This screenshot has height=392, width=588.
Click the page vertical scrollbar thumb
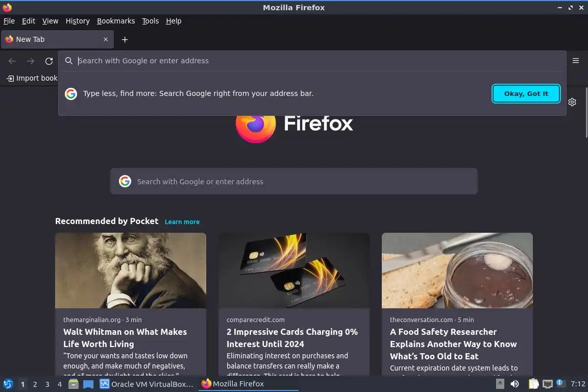pyautogui.click(x=586, y=112)
